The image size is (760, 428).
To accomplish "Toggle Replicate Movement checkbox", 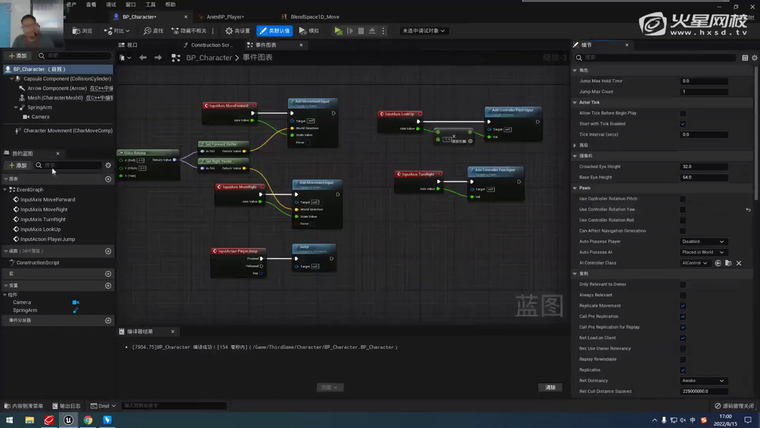I will (x=683, y=306).
